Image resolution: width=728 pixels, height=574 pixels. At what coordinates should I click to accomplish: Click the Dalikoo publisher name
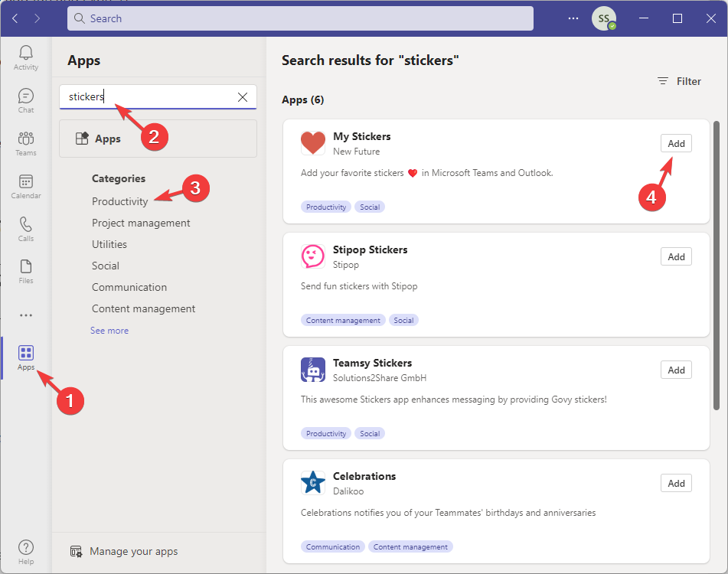pyautogui.click(x=348, y=491)
